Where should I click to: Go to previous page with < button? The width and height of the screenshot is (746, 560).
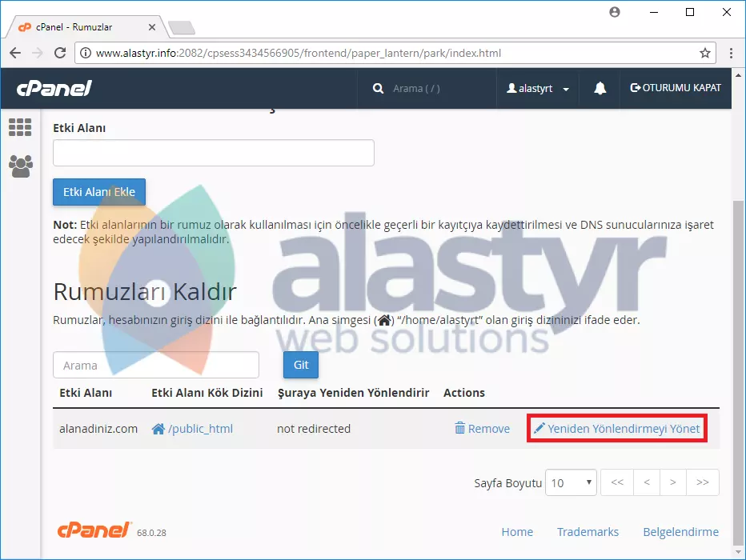tap(647, 482)
